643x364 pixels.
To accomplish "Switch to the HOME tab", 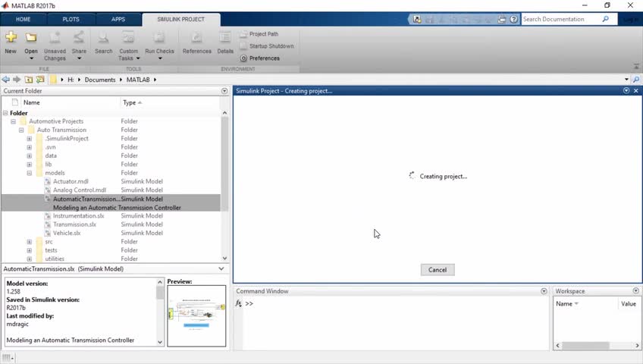I will [24, 19].
